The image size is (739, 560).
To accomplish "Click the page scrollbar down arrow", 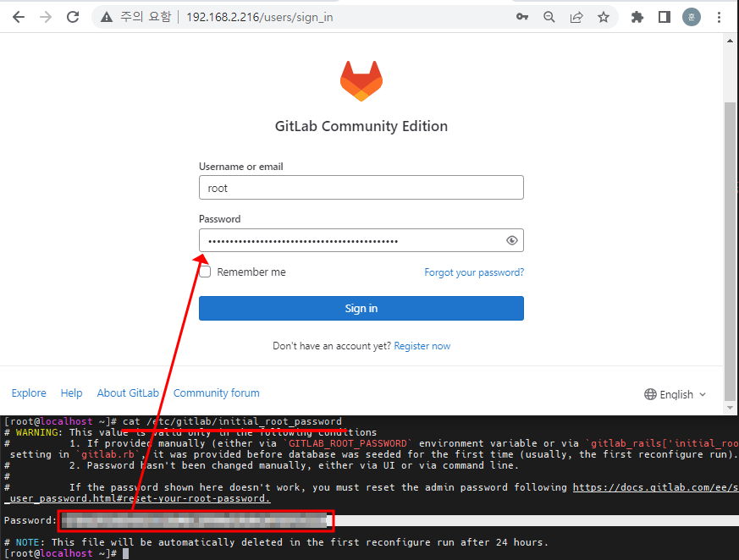I will pyautogui.click(x=730, y=408).
